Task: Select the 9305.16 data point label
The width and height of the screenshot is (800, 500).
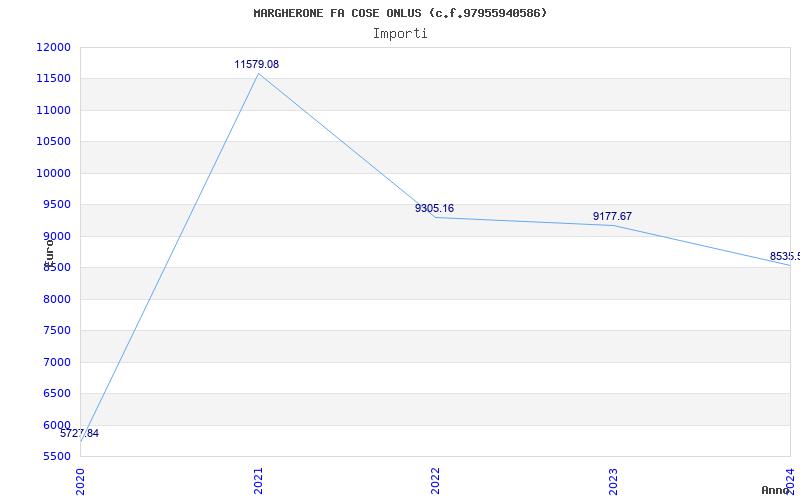Action: coord(434,209)
